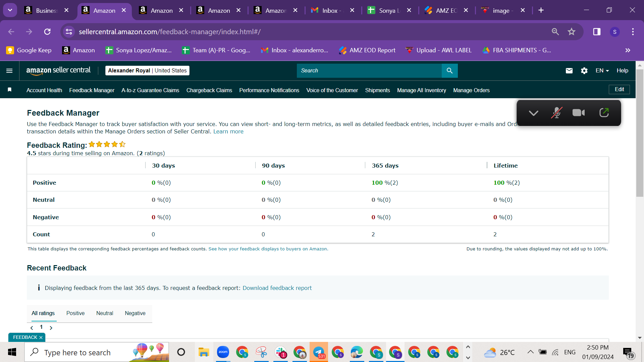Click Help in Seller Central header
The height and width of the screenshot is (362, 644).
(622, 70)
